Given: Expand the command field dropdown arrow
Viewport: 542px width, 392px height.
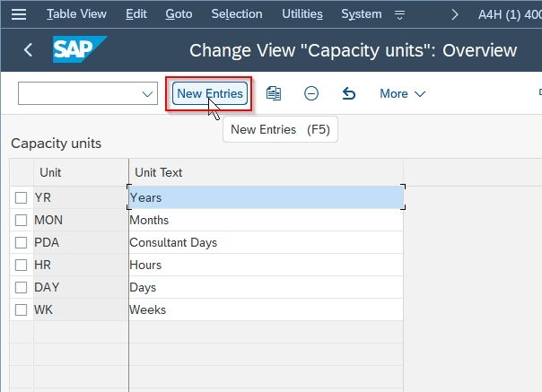Looking at the screenshot, I should pos(147,93).
